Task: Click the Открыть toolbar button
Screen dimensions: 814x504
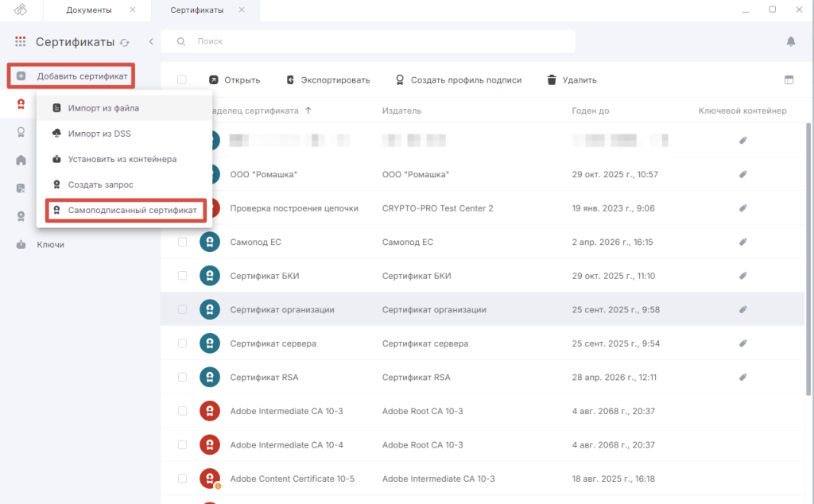Action: click(x=235, y=80)
